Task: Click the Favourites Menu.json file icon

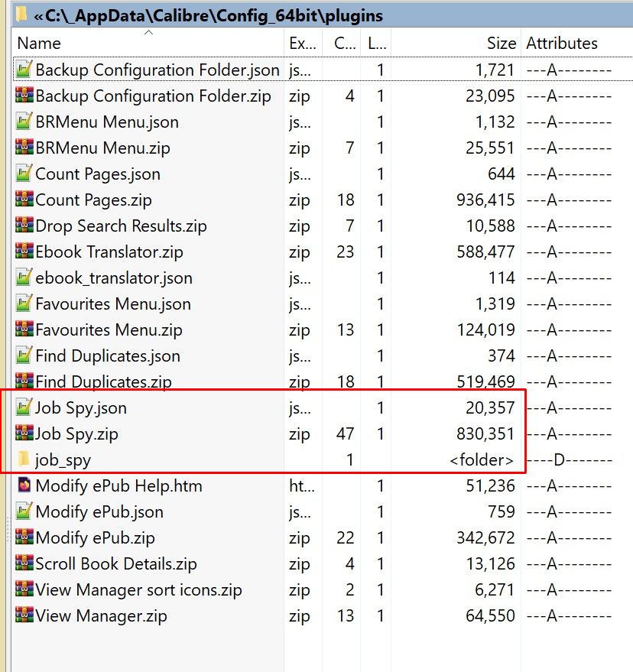Action: point(24,304)
